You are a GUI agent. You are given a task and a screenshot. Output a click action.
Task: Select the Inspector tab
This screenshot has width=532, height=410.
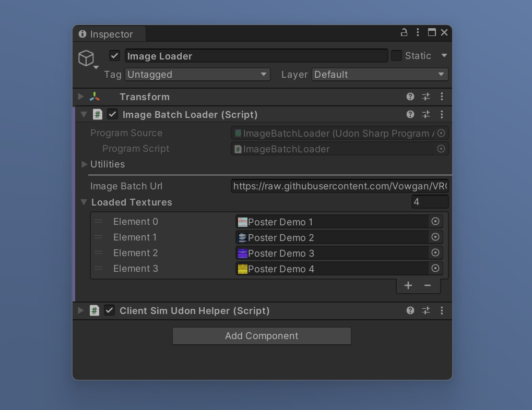[x=107, y=34]
